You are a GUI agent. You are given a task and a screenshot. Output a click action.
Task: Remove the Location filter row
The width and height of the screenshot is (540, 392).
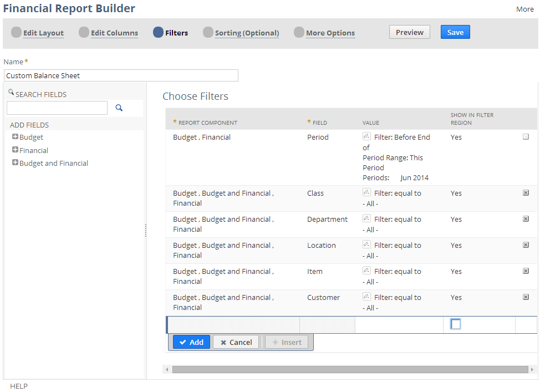(x=526, y=245)
